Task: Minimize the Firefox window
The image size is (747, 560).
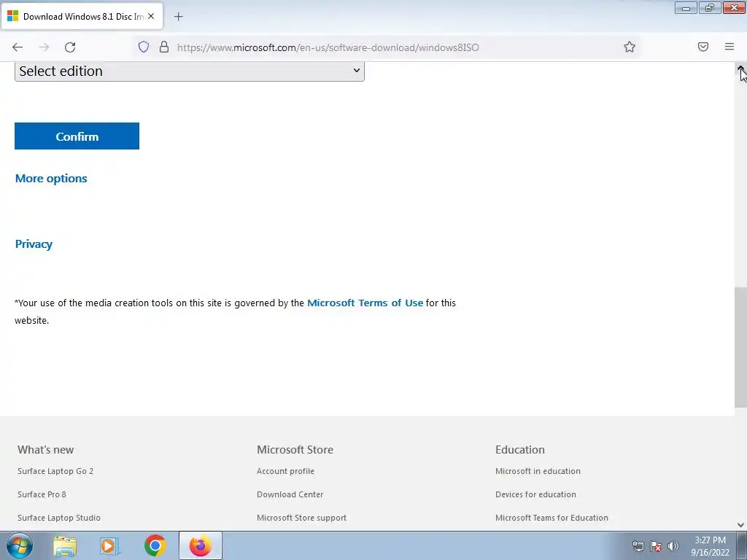Action: coord(686,8)
